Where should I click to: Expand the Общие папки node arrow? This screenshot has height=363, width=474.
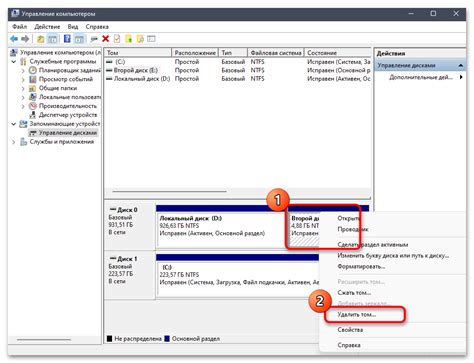click(23, 89)
